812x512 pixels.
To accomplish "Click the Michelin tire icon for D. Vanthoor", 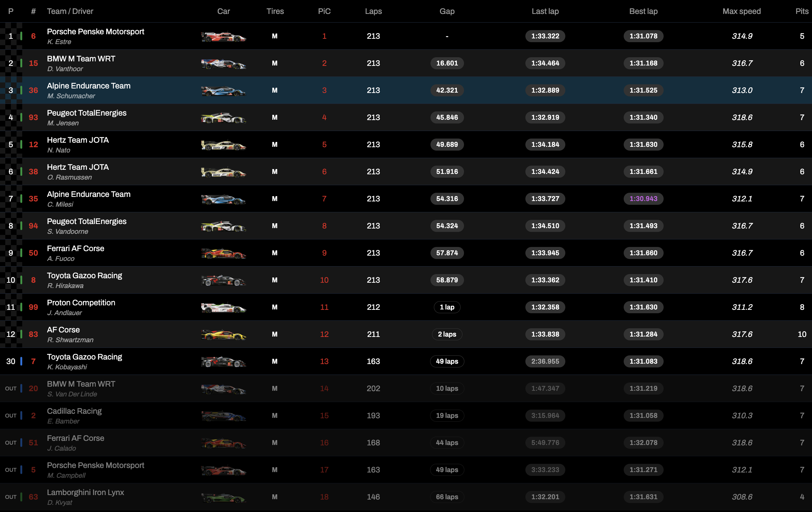I will click(275, 63).
